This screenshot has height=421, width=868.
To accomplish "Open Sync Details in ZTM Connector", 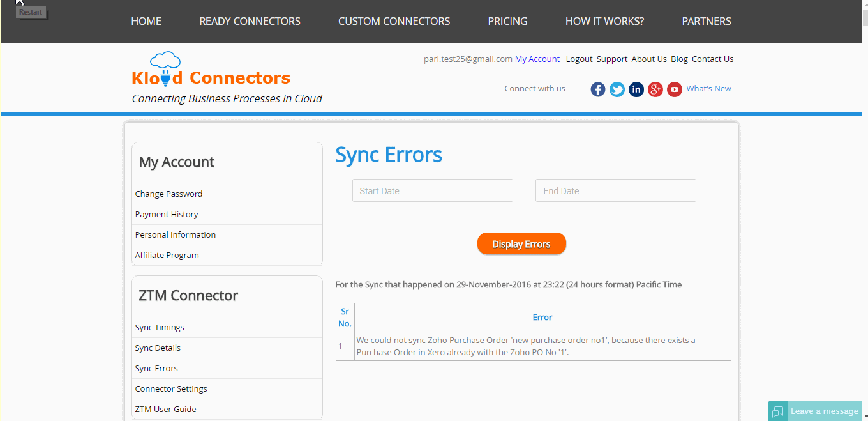I will coord(158,348).
